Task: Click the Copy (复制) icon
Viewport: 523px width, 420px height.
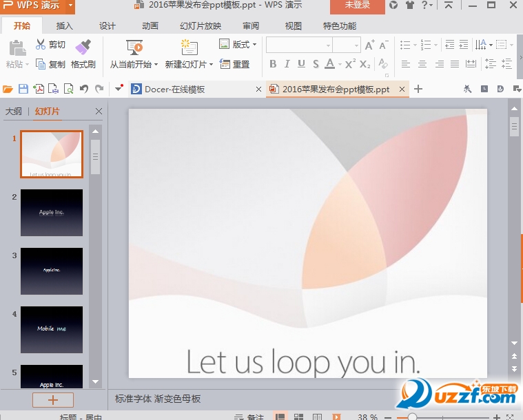Action: tap(41, 64)
